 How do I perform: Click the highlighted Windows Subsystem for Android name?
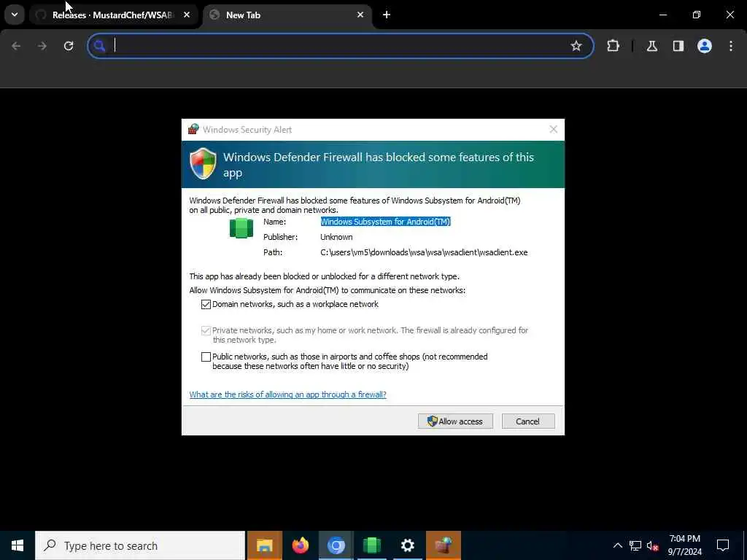(x=385, y=222)
